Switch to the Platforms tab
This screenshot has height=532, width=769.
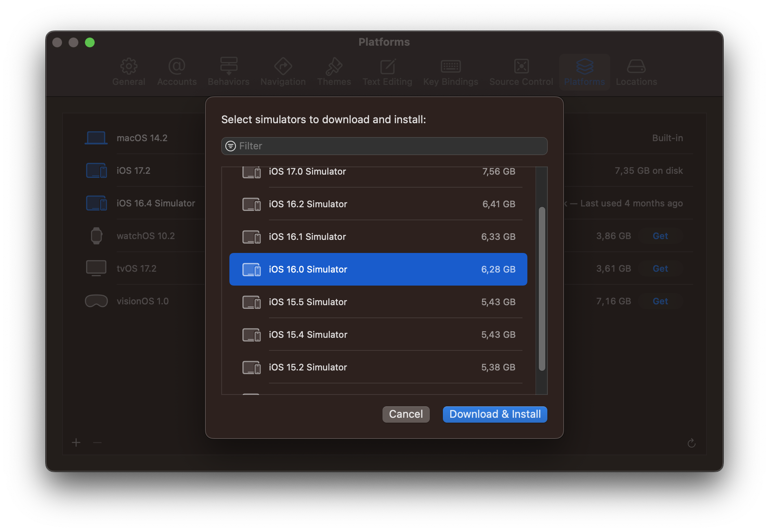tap(584, 72)
